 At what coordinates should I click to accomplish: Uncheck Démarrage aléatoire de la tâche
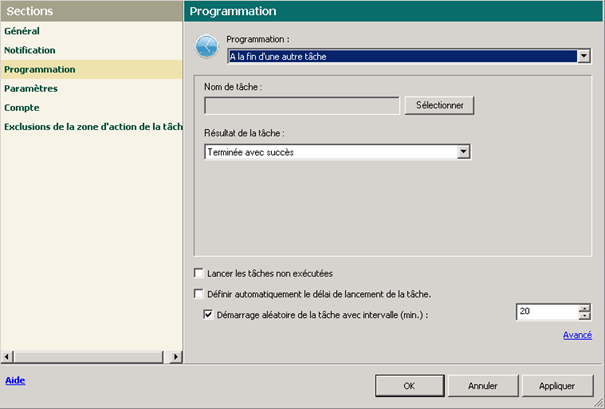coord(208,315)
